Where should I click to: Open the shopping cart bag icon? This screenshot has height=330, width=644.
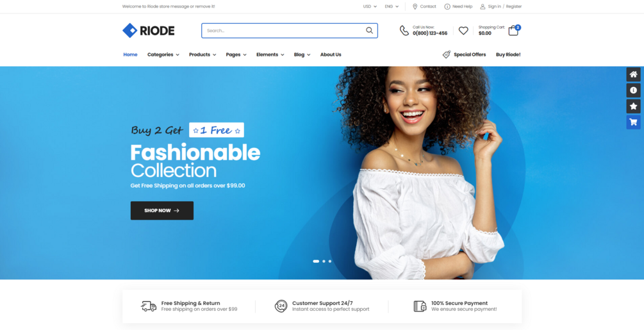point(513,31)
